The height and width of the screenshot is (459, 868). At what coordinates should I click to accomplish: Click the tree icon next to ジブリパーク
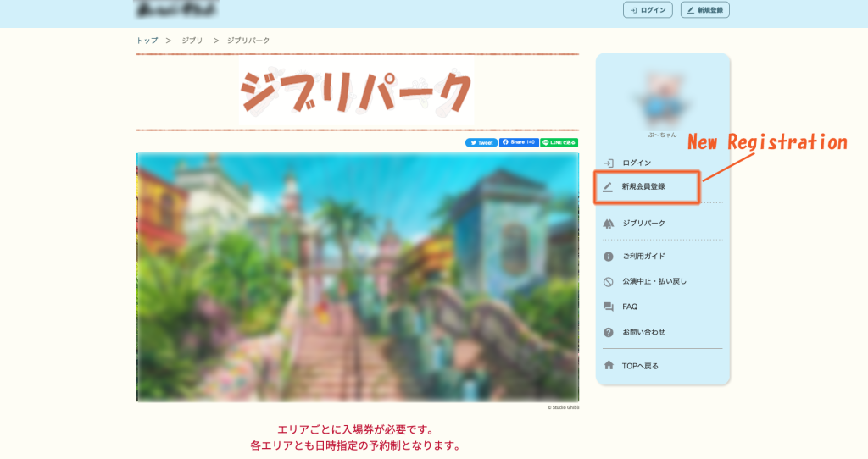coord(608,224)
